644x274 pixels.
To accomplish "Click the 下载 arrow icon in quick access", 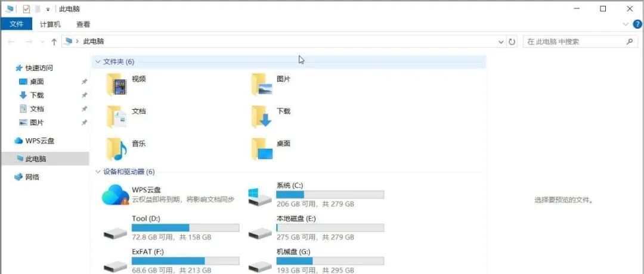I will (x=23, y=95).
